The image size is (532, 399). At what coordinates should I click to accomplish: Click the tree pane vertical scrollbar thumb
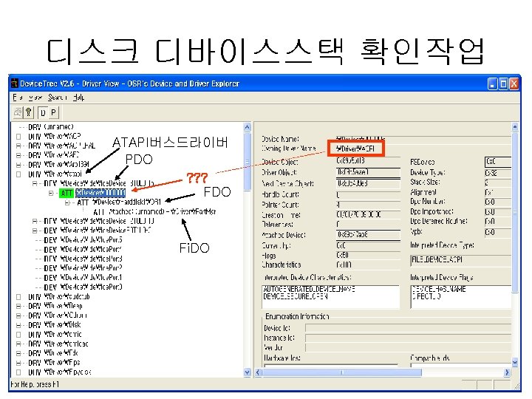click(x=248, y=162)
